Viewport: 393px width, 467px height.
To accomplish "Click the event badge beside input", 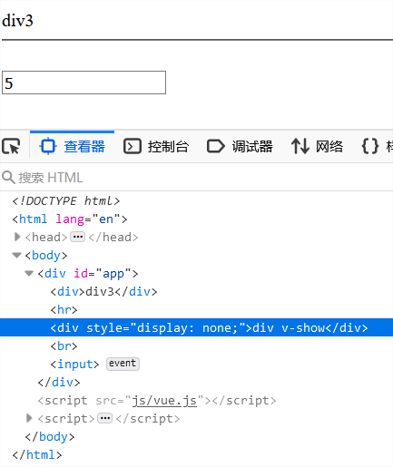I will (123, 363).
